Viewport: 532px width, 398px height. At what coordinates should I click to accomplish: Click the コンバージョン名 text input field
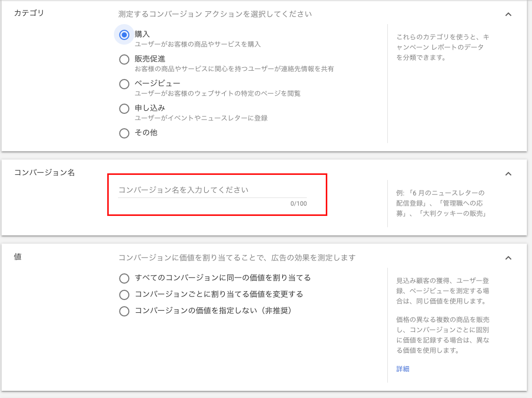[x=212, y=190]
